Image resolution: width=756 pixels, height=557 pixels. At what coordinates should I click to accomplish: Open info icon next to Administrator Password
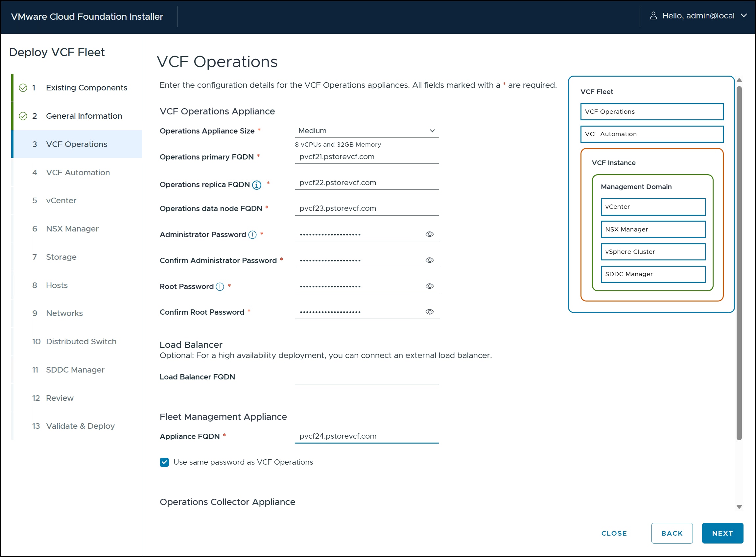(252, 235)
